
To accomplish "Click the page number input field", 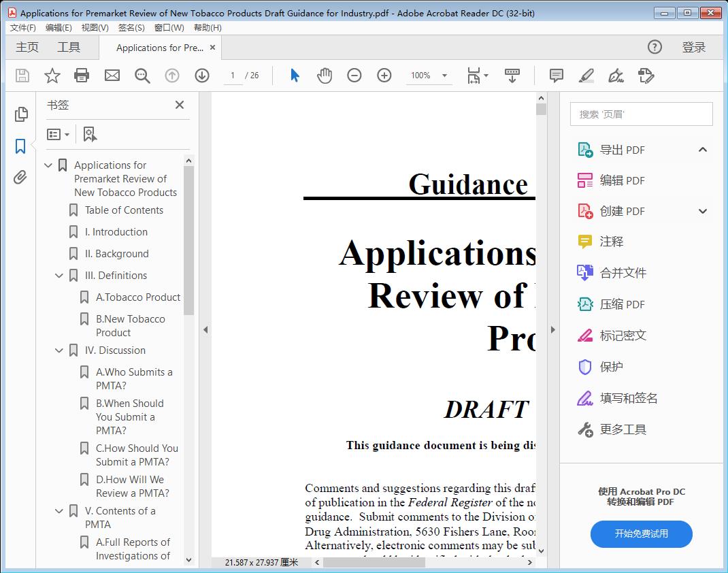I will point(231,76).
